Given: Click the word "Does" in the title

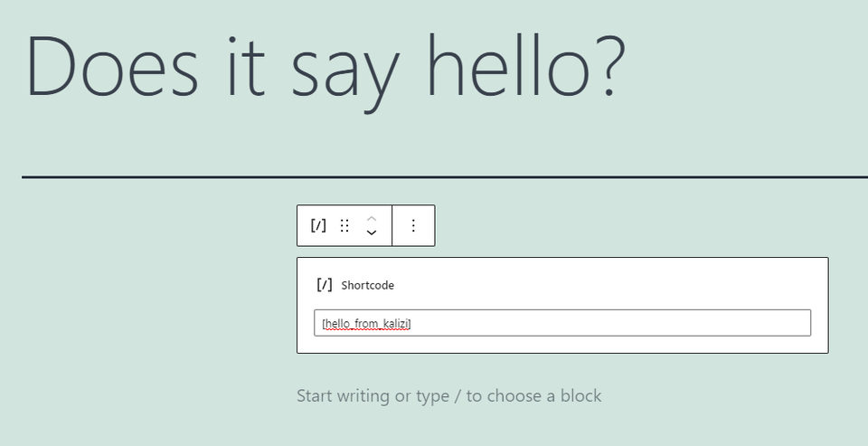Looking at the screenshot, I should [112, 68].
